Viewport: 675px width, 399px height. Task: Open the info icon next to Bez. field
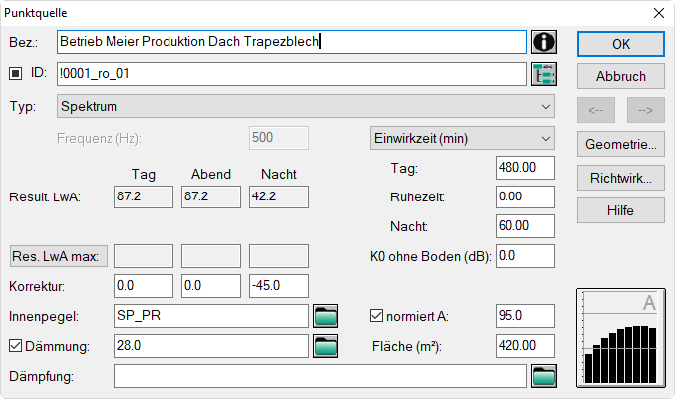(x=544, y=42)
